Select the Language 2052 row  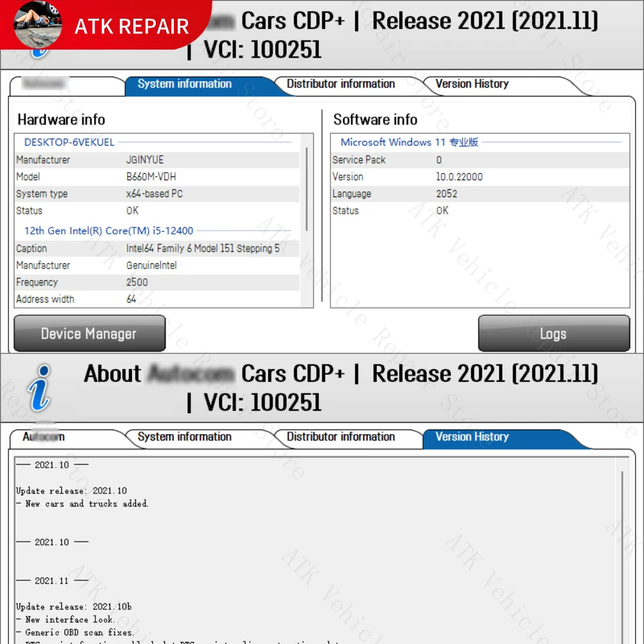[x=480, y=194]
